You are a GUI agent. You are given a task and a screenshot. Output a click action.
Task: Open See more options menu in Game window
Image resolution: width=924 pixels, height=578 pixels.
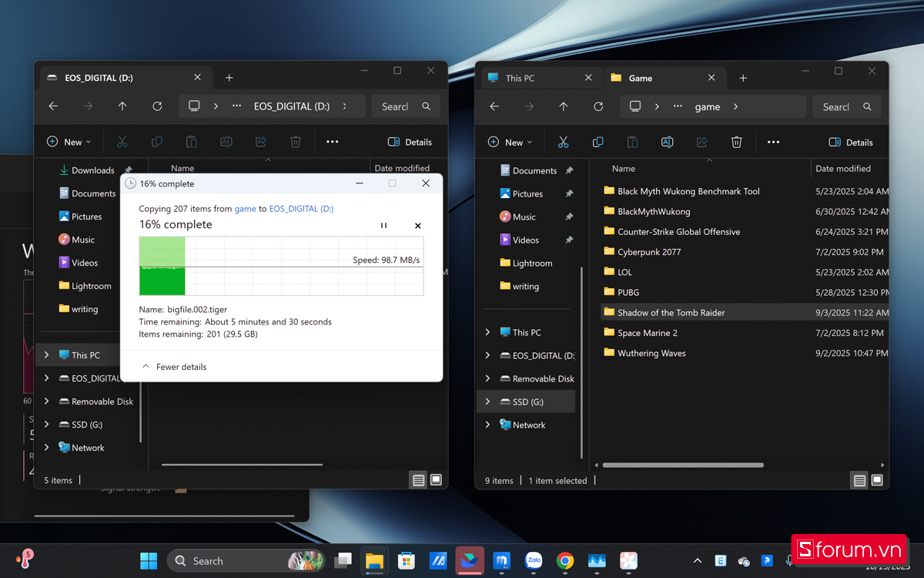click(x=773, y=142)
